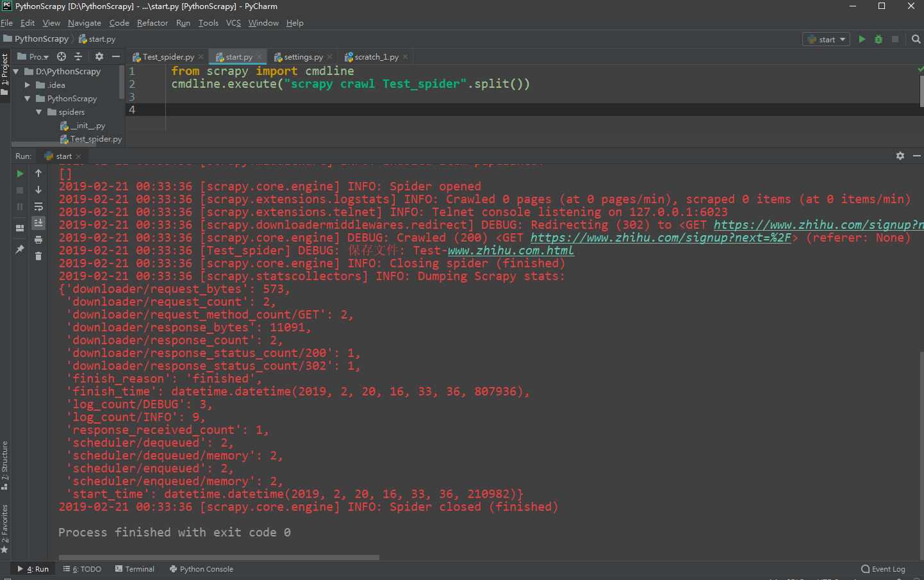Open Search Everywhere with the magnifier icon
924x580 pixels.
(x=914, y=38)
